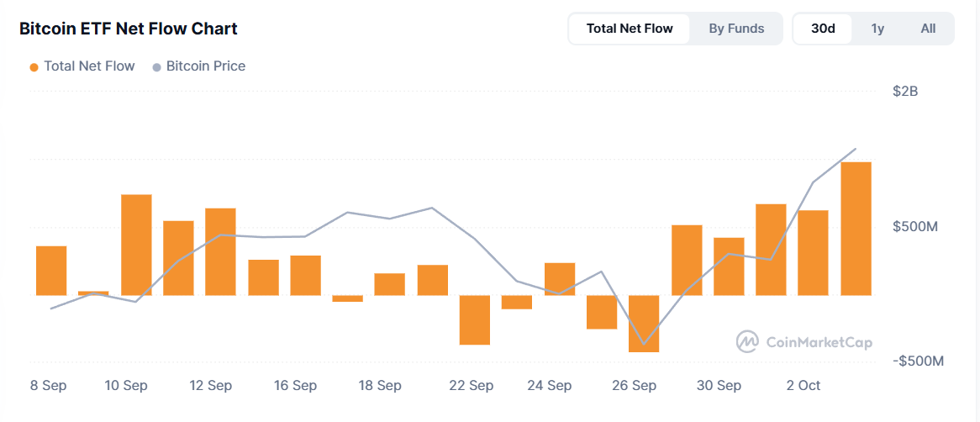This screenshot has width=980, height=422.
Task: Select the 30d time range
Action: click(x=823, y=29)
